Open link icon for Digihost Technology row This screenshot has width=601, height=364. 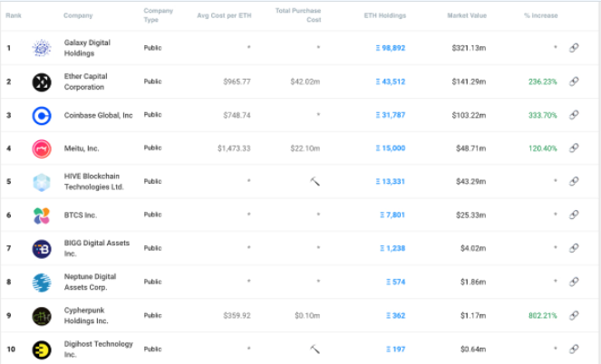click(574, 350)
